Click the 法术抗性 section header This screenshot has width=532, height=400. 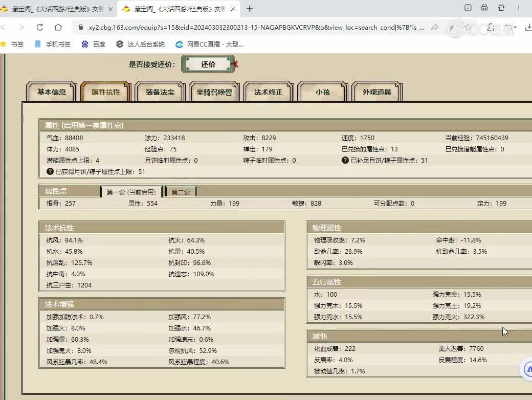pos(162,228)
